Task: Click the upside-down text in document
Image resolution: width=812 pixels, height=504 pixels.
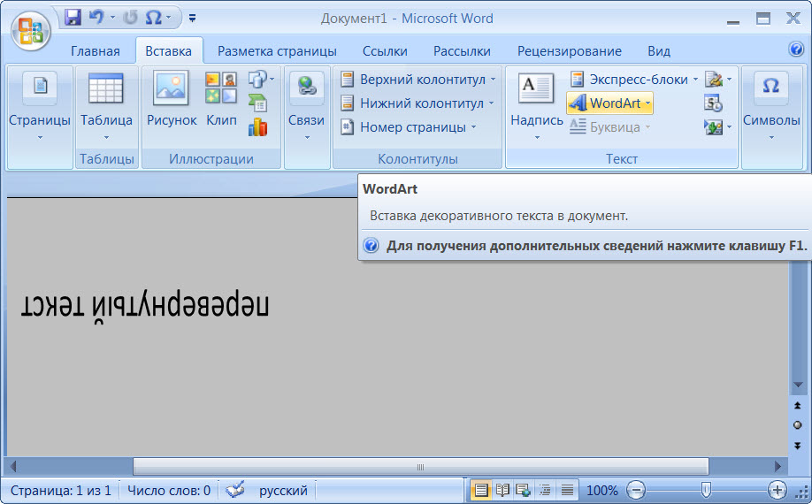Action: pos(145,306)
